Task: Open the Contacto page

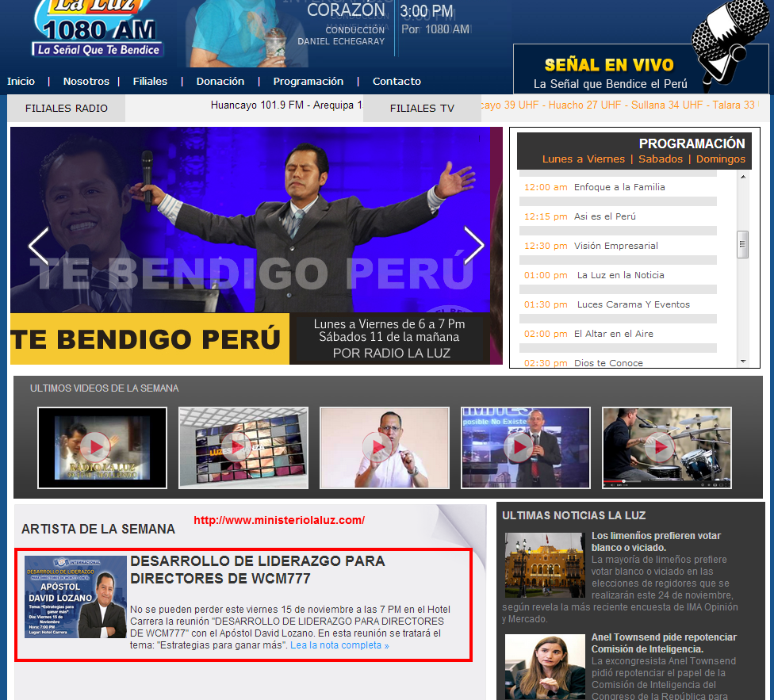Action: click(397, 82)
